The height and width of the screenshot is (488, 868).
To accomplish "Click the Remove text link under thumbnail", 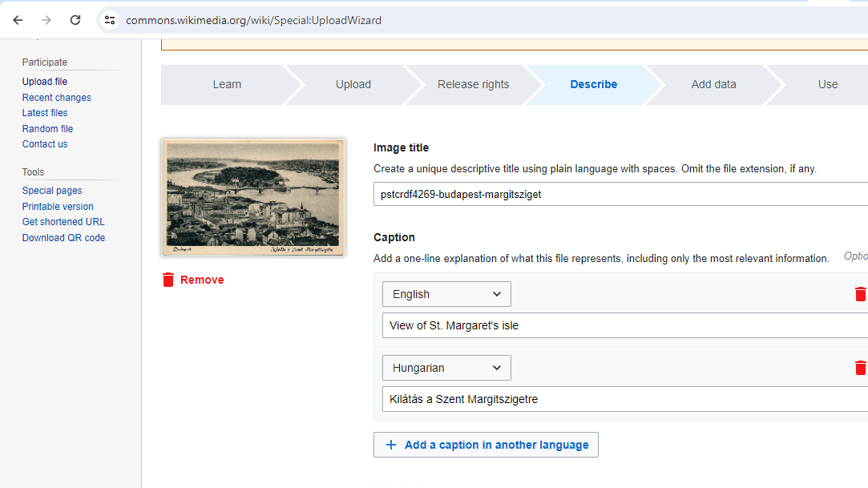I will coord(202,280).
